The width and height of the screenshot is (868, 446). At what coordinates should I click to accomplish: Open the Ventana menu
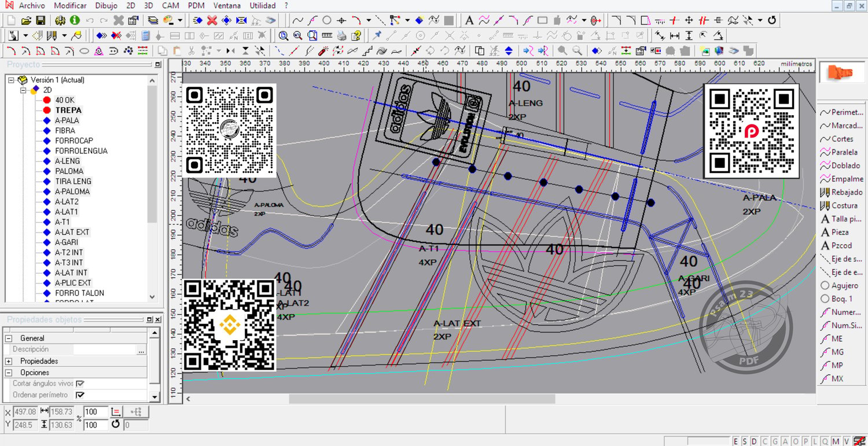tap(227, 5)
